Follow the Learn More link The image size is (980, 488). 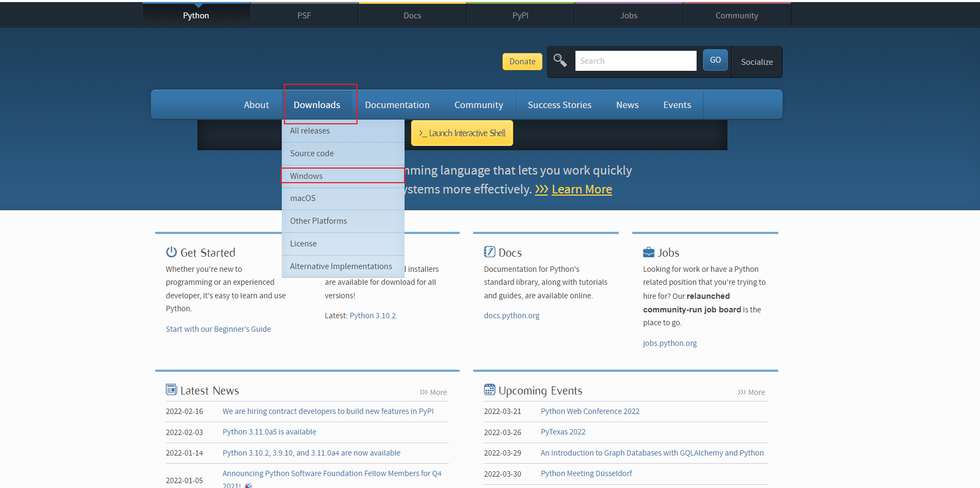coord(582,190)
